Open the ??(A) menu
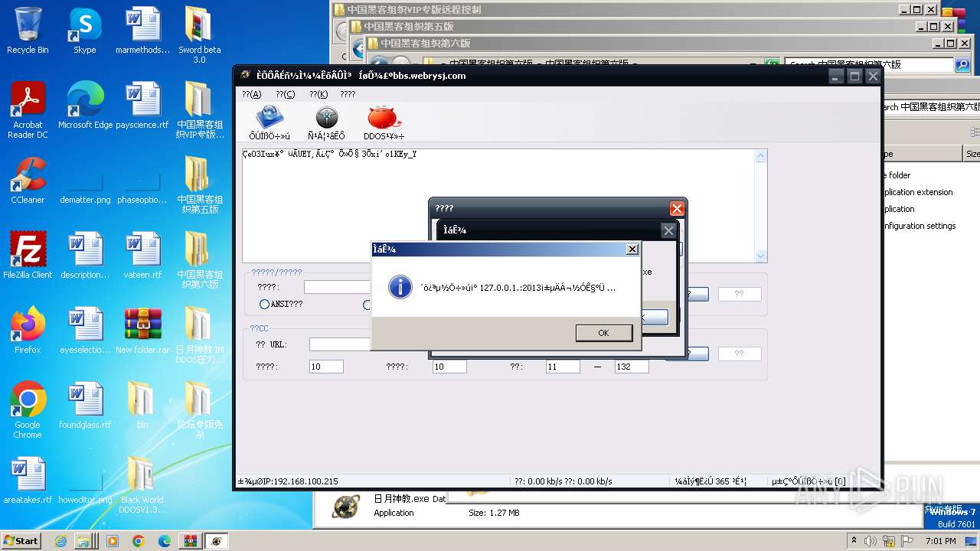 (251, 94)
